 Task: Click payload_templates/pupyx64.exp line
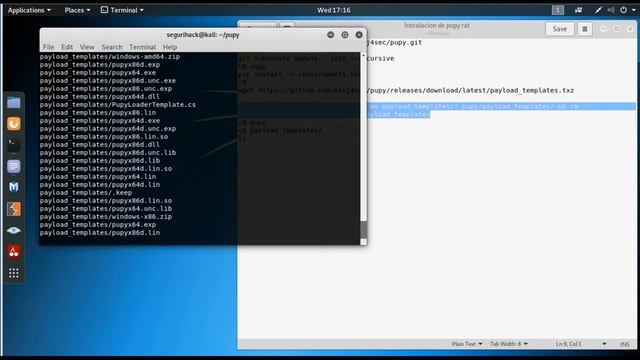pyautogui.click(x=98, y=224)
